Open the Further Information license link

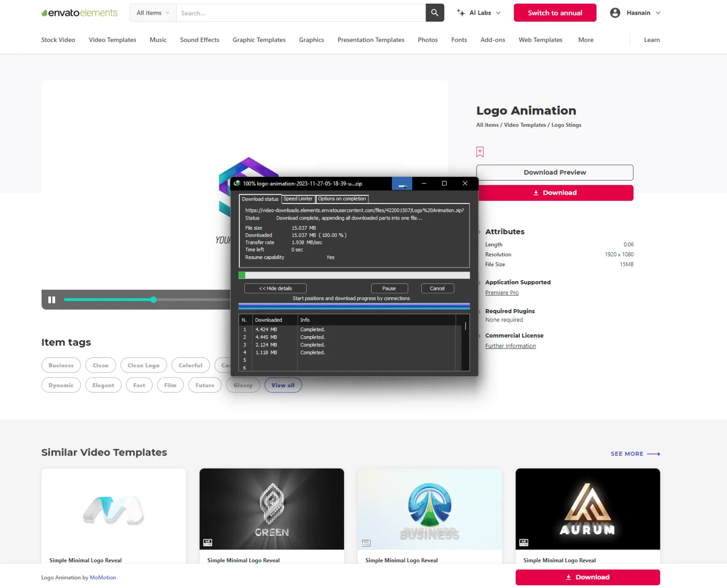(x=511, y=346)
